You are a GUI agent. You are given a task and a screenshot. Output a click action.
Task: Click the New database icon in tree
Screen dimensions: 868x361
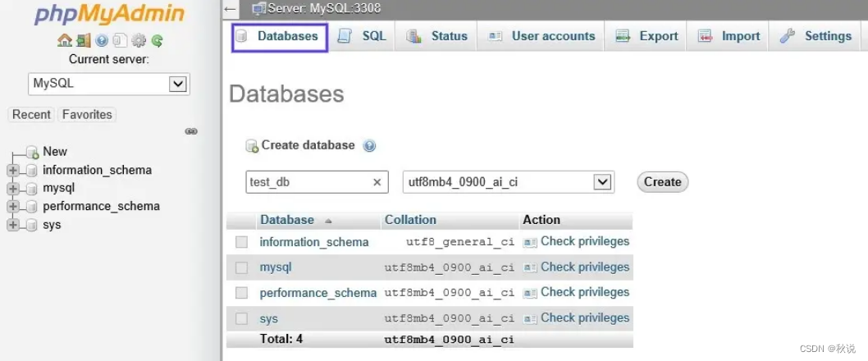click(x=32, y=153)
